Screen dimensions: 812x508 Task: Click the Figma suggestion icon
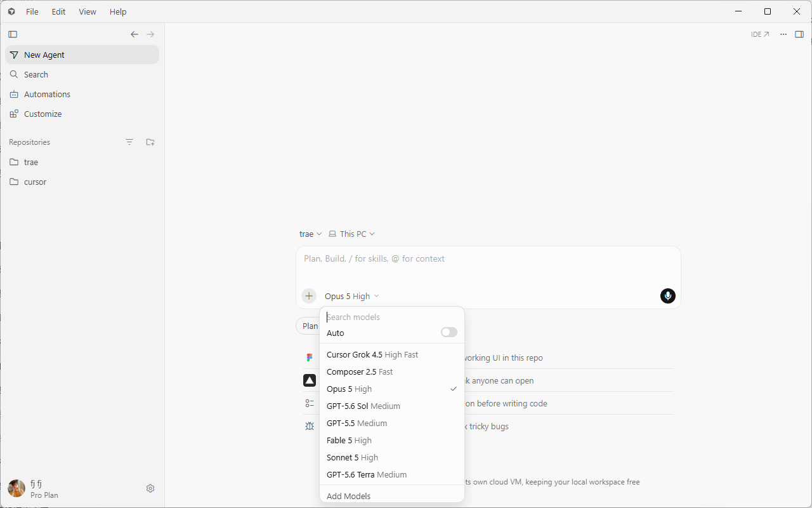310,358
